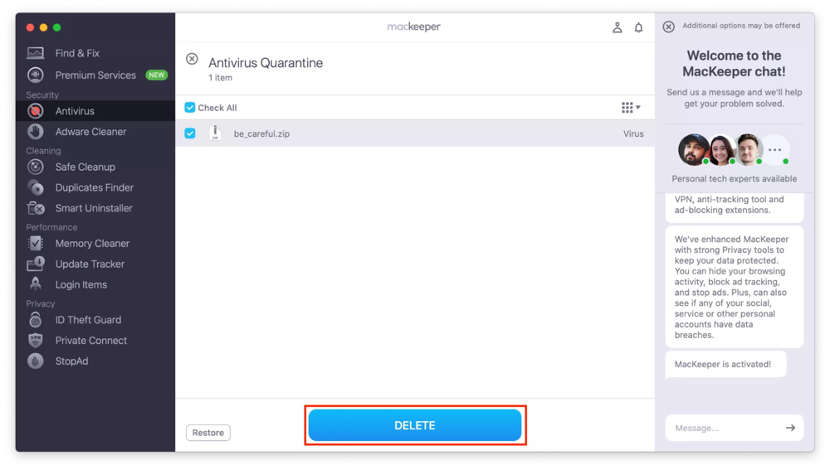Click the bearded tech expert avatar
Screen dimensions: 830x470
point(693,150)
